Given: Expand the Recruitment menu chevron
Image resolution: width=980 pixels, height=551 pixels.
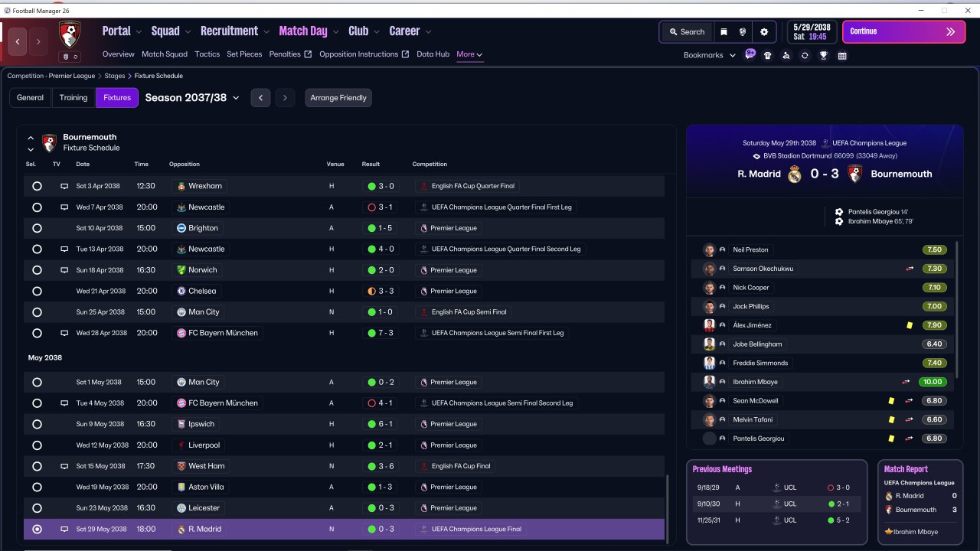Looking at the screenshot, I should [x=266, y=32].
